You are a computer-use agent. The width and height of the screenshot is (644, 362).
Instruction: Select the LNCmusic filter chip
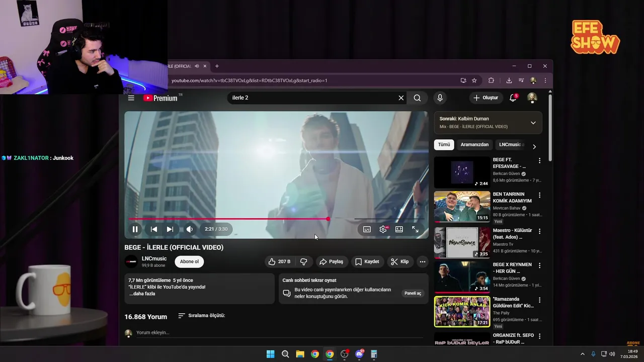click(x=510, y=145)
